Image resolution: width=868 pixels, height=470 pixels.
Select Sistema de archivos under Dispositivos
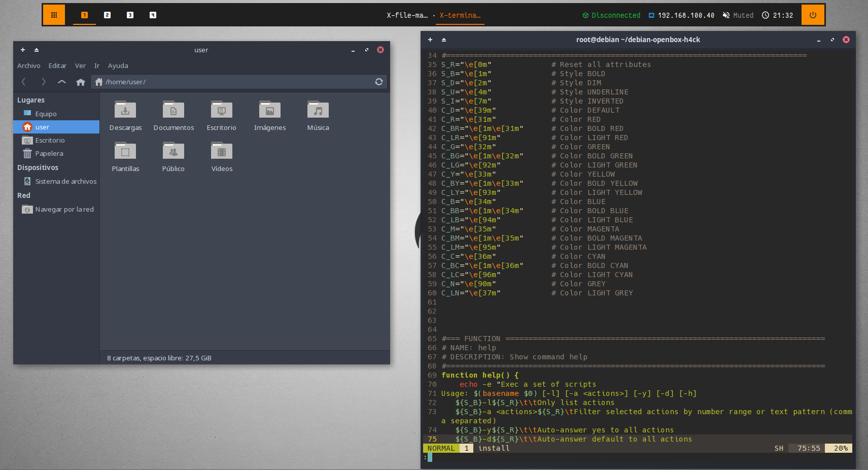coord(65,181)
